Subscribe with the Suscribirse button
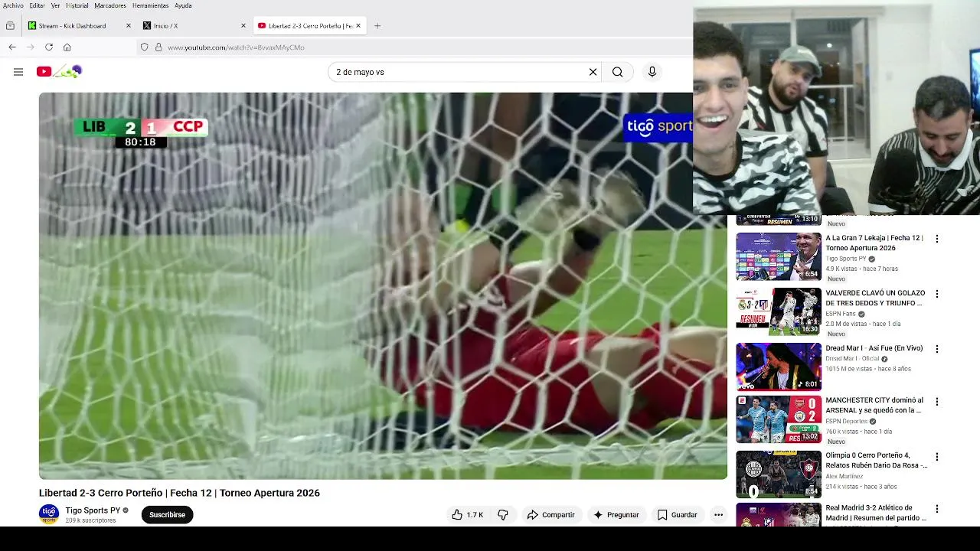This screenshot has width=980, height=551. pos(167,515)
